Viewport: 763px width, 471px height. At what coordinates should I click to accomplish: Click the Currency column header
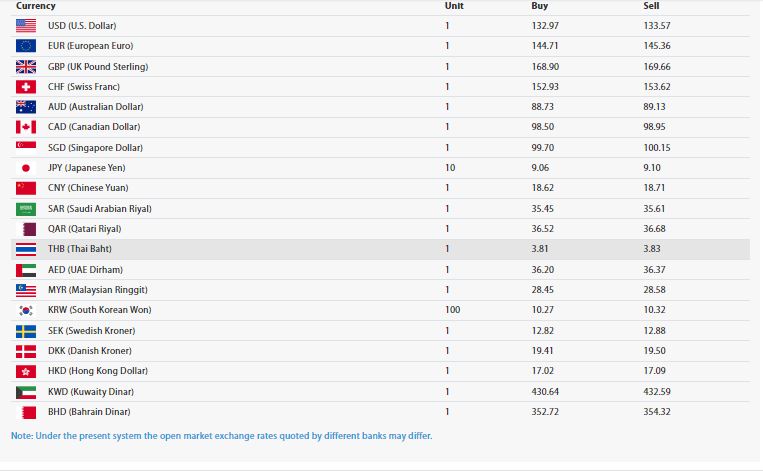pyautogui.click(x=36, y=6)
